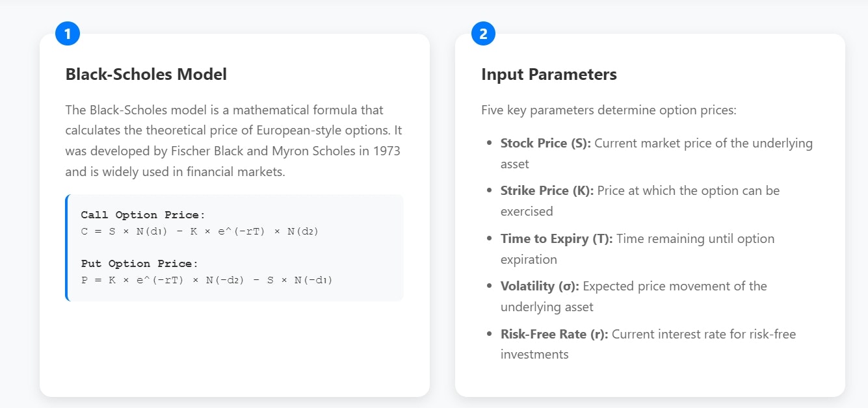Click the 'Five key parameters' intro text
Viewport: 868px width, 408px height.
609,110
